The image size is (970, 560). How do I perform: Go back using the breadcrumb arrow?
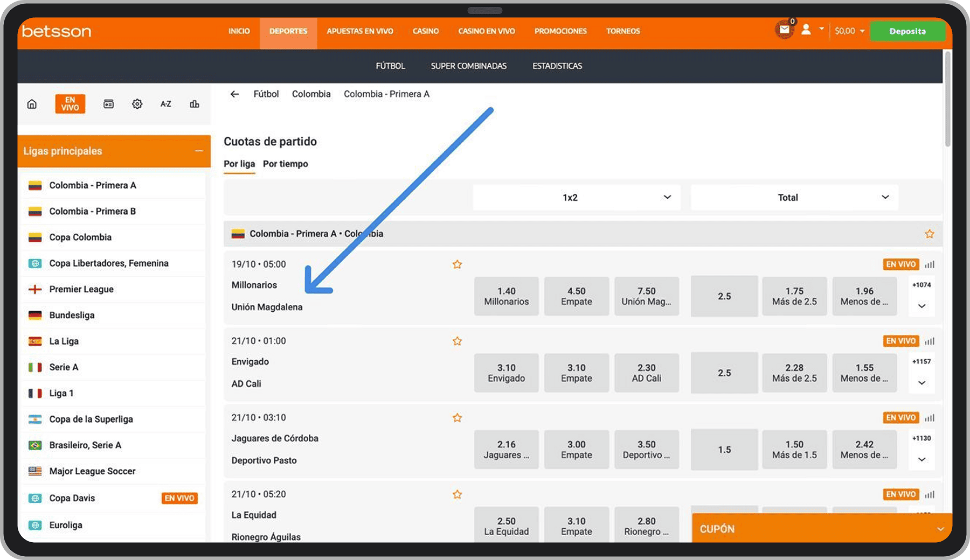(234, 94)
